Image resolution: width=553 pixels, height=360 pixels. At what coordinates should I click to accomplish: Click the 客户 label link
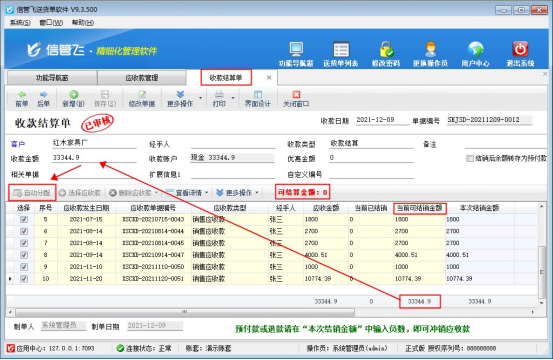click(18, 144)
